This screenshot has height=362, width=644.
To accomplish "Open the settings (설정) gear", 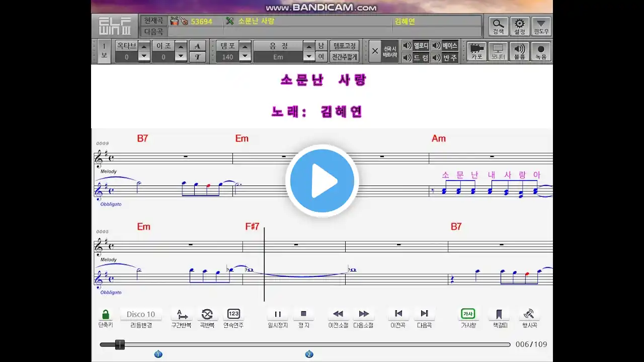I will [x=520, y=26].
